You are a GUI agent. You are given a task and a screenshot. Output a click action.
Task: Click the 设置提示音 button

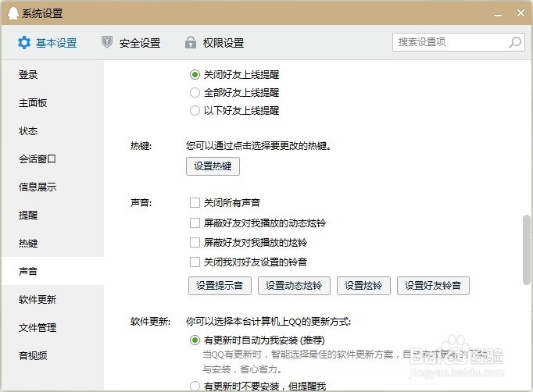point(220,286)
